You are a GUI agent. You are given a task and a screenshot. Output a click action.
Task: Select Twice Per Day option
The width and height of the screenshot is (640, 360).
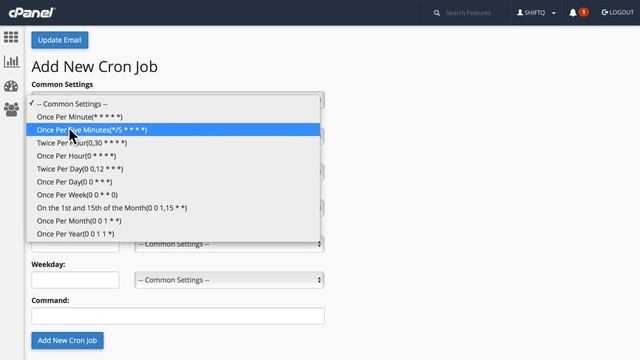(x=173, y=169)
